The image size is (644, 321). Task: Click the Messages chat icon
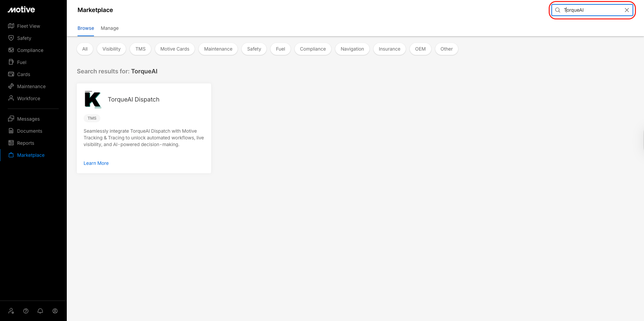(x=11, y=119)
